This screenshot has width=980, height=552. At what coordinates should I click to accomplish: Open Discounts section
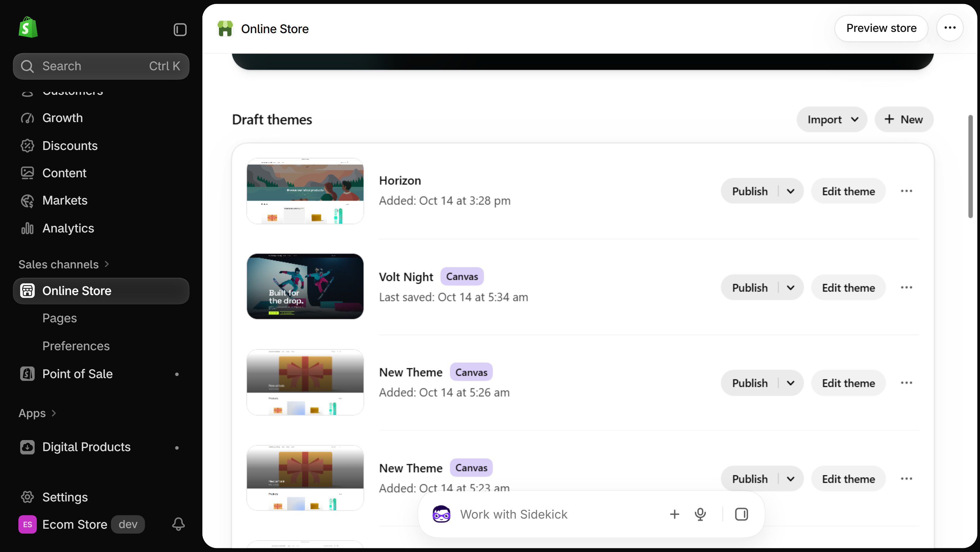[x=101, y=145]
